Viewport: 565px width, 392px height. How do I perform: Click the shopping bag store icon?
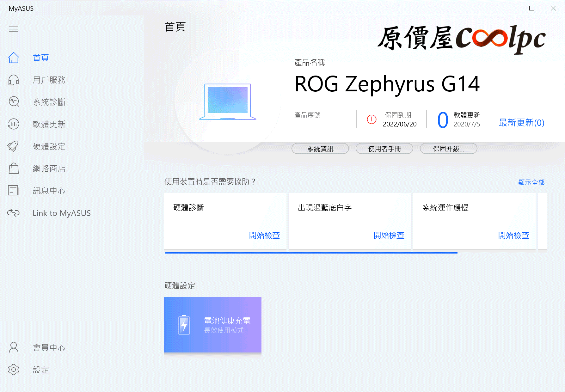14,168
